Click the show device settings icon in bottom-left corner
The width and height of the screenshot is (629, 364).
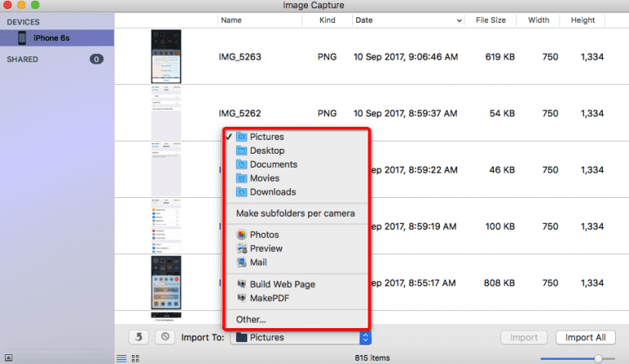10,357
